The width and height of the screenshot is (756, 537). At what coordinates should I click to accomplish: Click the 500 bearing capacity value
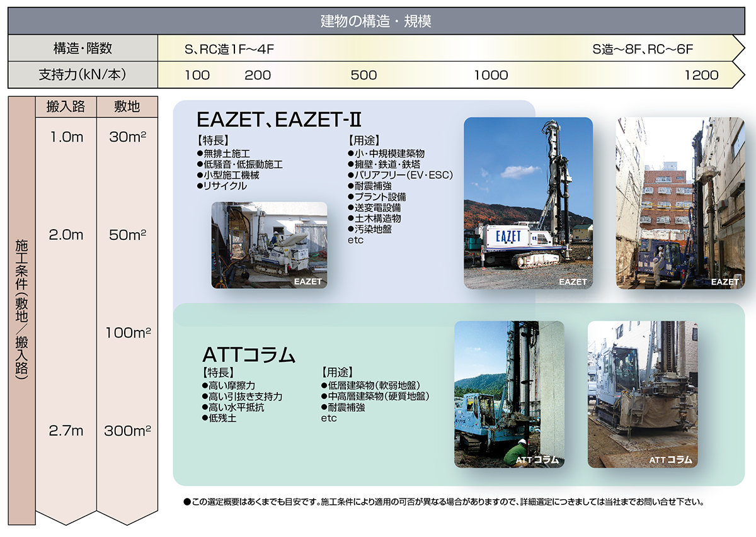coord(364,76)
